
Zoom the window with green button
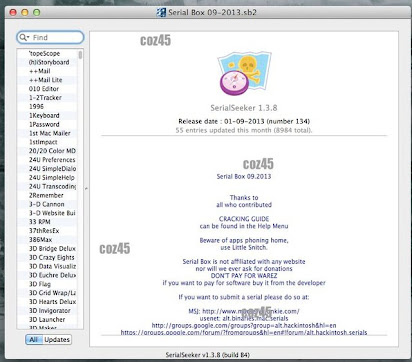pyautogui.click(x=37, y=13)
